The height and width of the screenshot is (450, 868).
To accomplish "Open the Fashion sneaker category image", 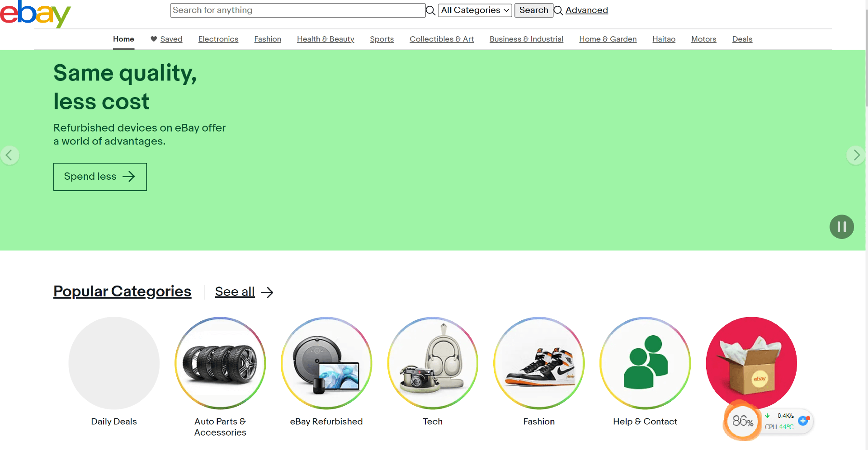I will click(539, 363).
